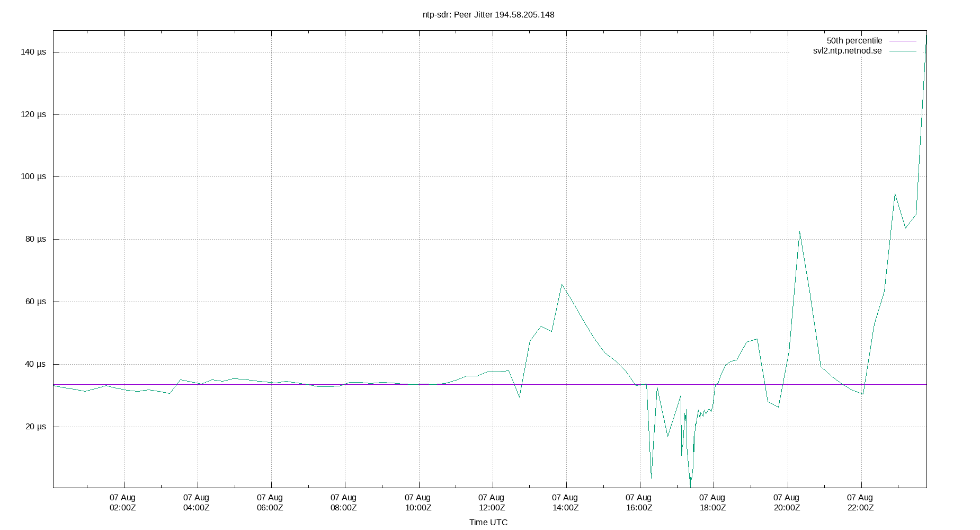Select the 'svl2.ntp.netnod.se' legend label
Screen dimensions: 980x530
click(848, 51)
